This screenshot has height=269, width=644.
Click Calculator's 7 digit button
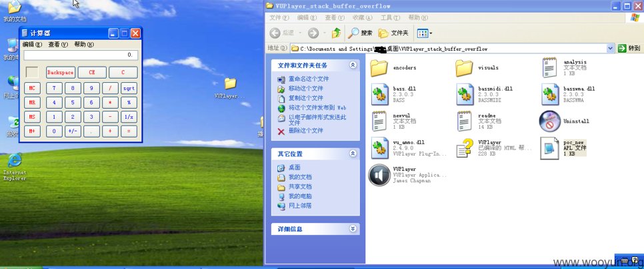pyautogui.click(x=54, y=88)
